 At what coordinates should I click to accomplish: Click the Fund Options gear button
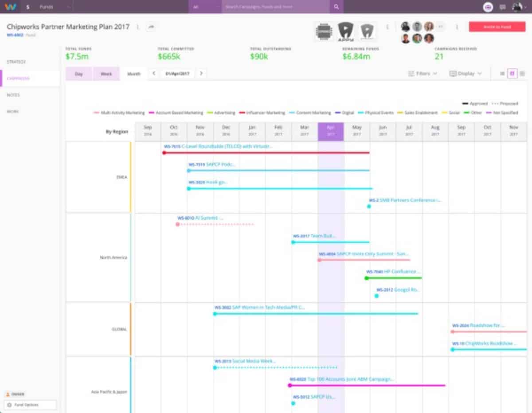30,405
